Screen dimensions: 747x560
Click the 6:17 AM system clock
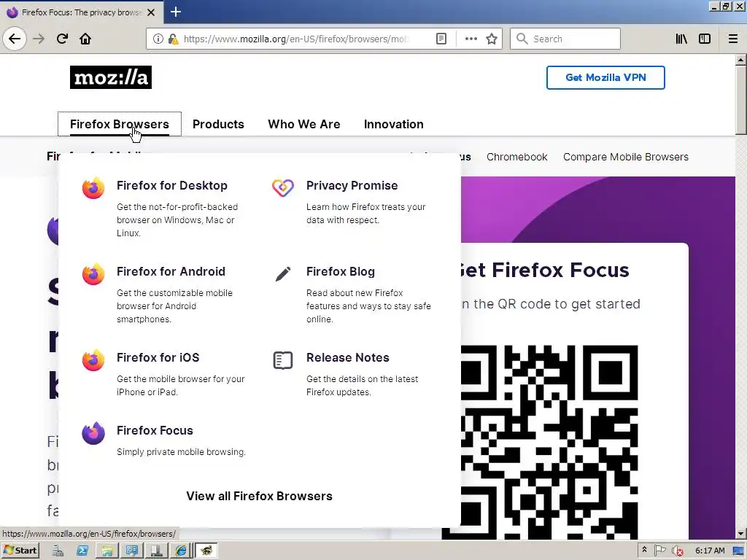click(x=710, y=551)
